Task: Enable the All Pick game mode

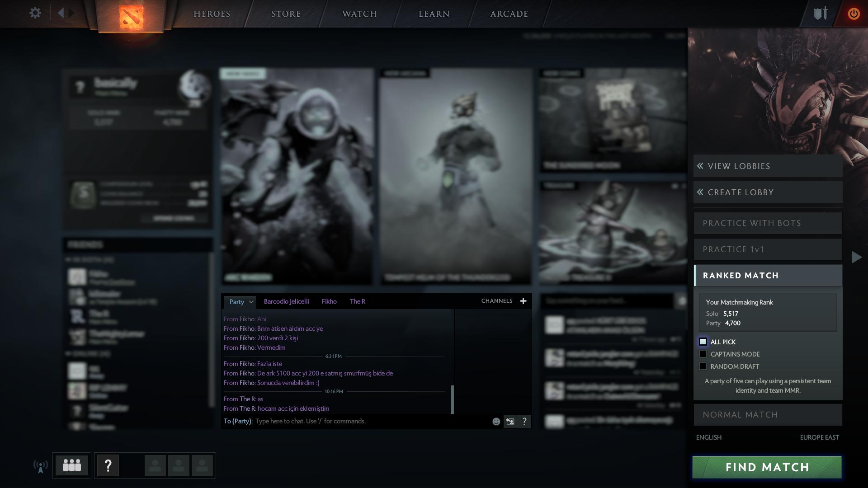Action: [703, 342]
